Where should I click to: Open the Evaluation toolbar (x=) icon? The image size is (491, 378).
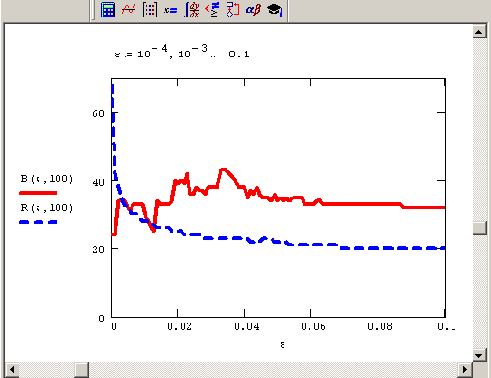170,10
